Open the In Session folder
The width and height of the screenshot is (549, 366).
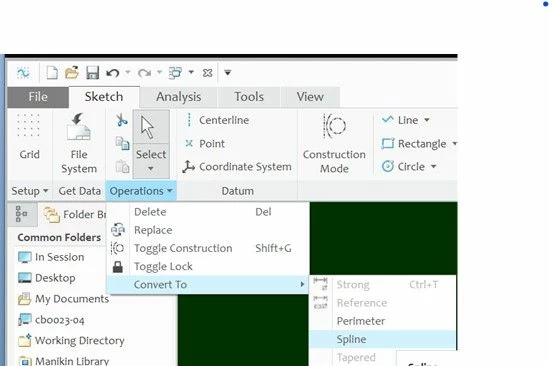click(51, 257)
